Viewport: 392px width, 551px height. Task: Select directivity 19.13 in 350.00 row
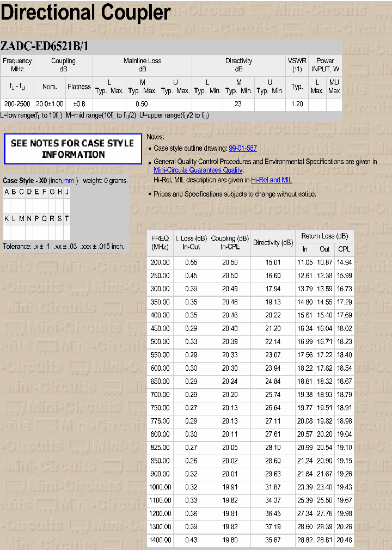(273, 302)
